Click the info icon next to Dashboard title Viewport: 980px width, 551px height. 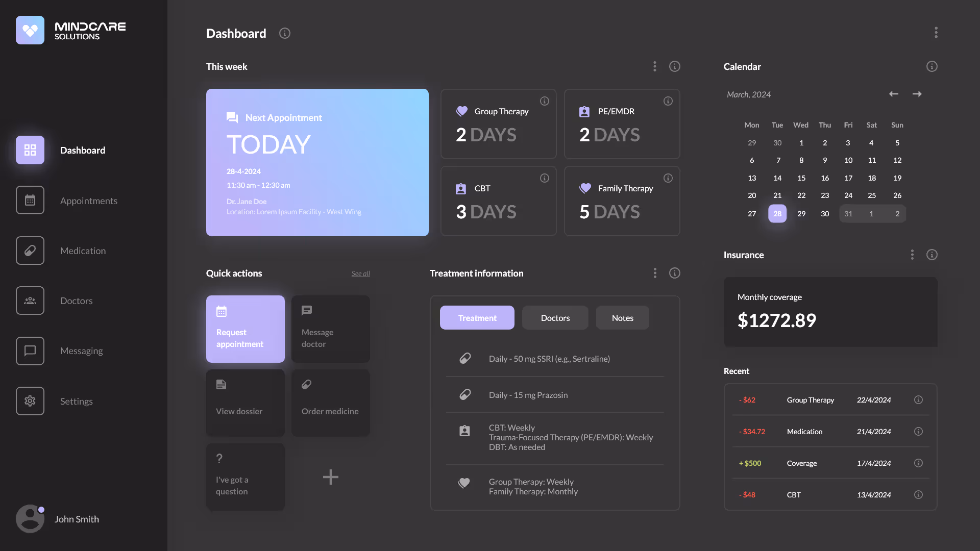coord(285,33)
